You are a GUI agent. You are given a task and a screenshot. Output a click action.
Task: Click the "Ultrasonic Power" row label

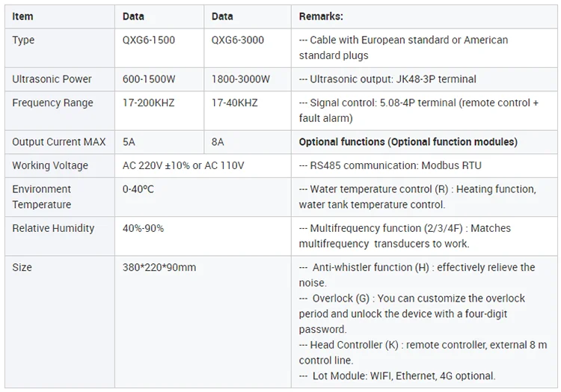click(52, 79)
